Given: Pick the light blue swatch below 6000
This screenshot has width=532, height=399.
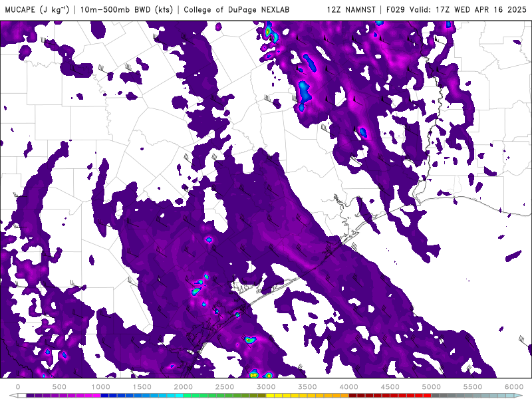Looking at the screenshot, I should 509,396.
